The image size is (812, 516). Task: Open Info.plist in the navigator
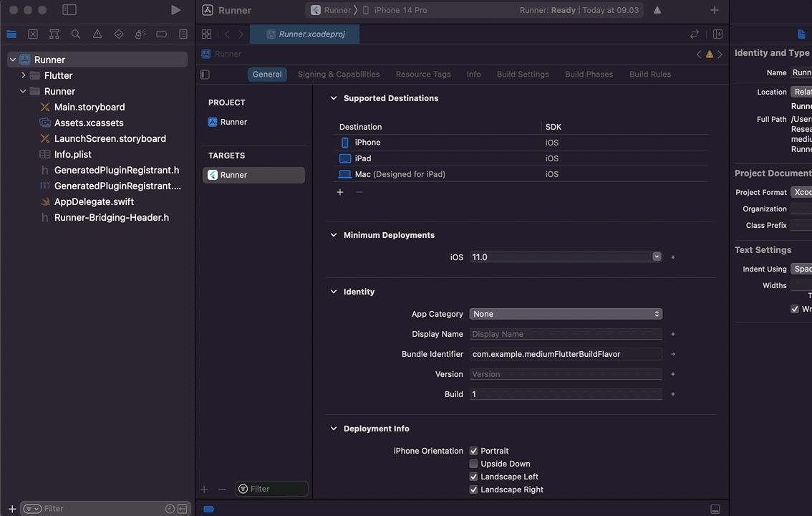(x=72, y=154)
